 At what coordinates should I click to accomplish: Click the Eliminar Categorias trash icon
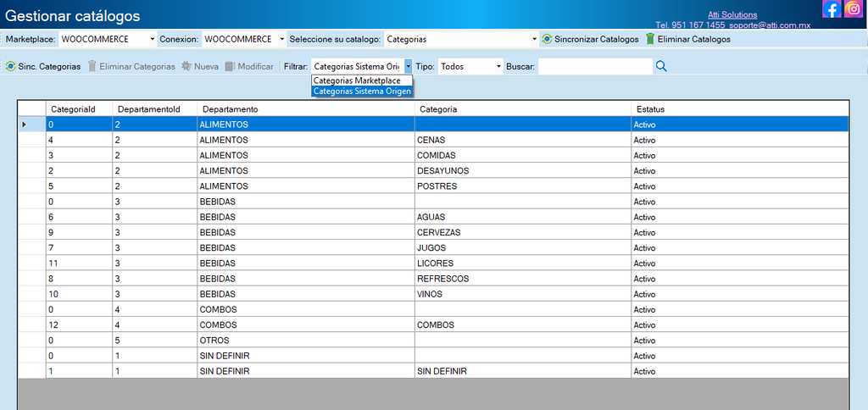(92, 66)
